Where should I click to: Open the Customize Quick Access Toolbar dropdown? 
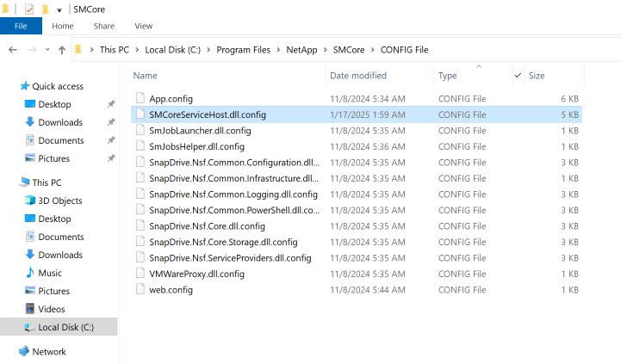click(x=59, y=9)
